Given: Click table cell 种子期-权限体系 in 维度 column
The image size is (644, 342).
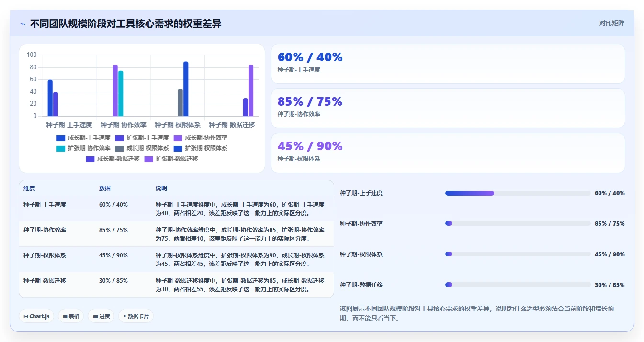Looking at the screenshot, I should click(45, 255).
